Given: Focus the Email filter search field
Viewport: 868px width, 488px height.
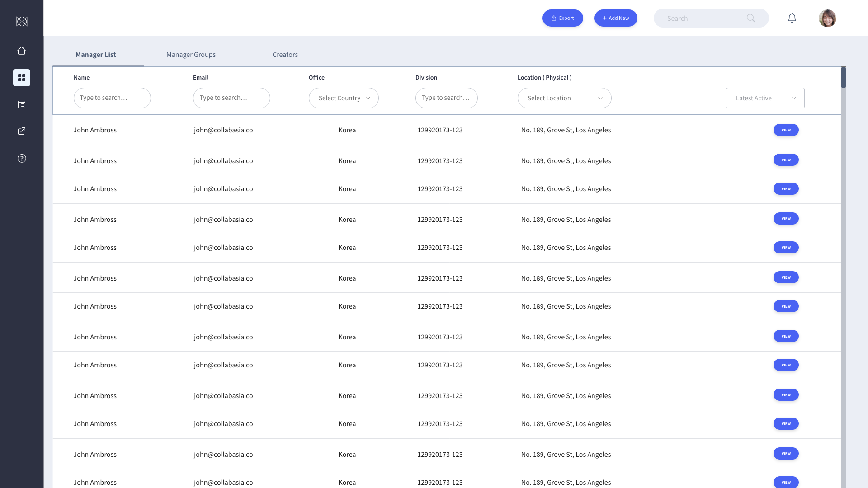Looking at the screenshot, I should 231,98.
